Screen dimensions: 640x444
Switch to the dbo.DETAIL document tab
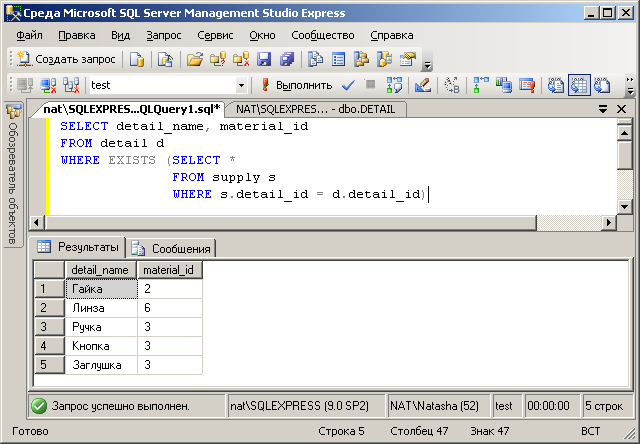[316, 109]
